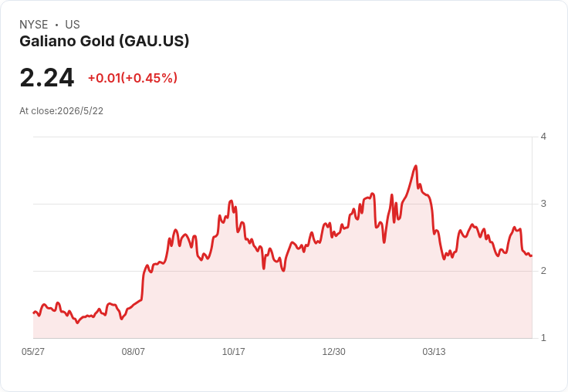The width and height of the screenshot is (568, 392).
Task: Click the 2.24 current price
Action: [47, 77]
